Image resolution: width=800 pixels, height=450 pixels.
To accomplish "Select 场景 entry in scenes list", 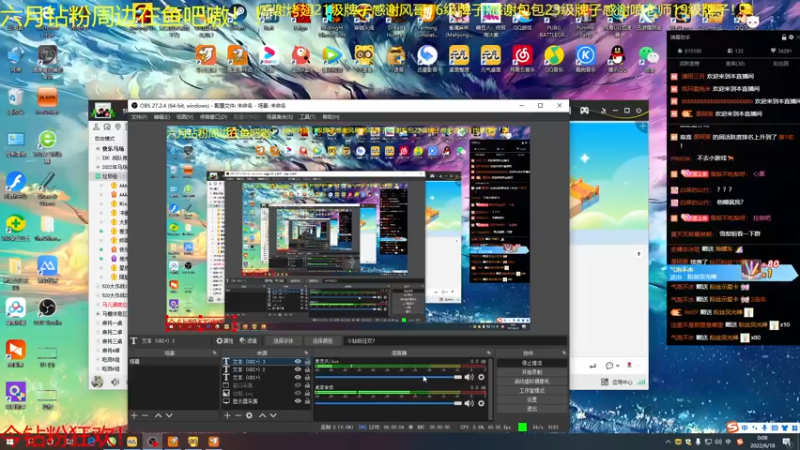I will (174, 361).
